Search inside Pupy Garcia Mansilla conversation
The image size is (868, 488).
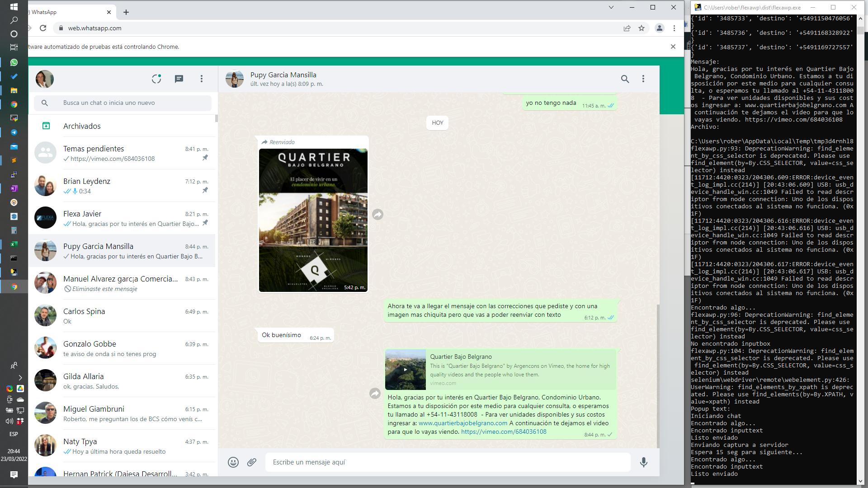625,79
